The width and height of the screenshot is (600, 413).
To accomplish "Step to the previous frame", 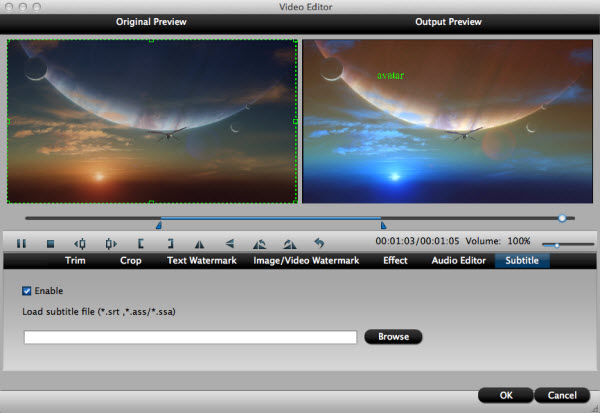I will click(80, 243).
